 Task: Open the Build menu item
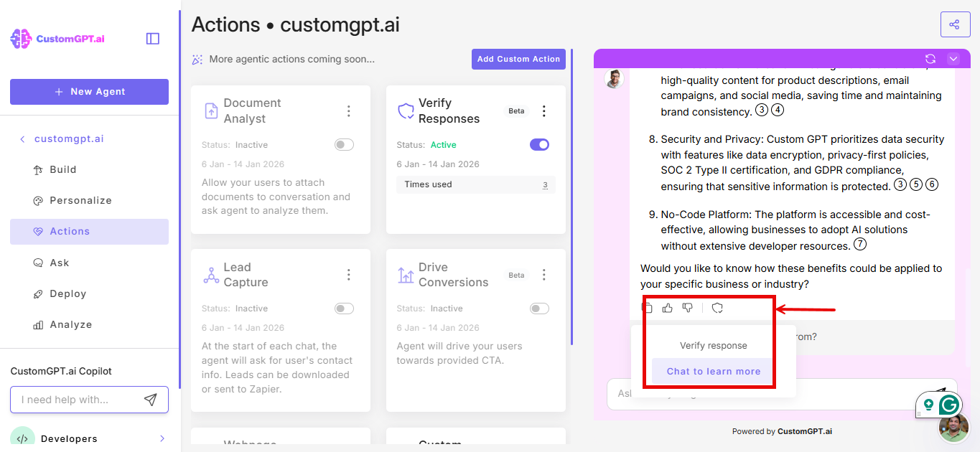tap(89, 170)
